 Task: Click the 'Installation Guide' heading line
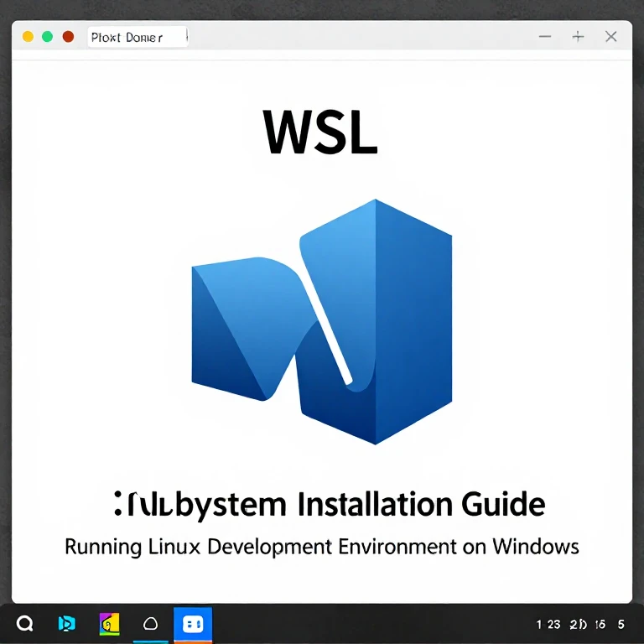pyautogui.click(x=329, y=505)
